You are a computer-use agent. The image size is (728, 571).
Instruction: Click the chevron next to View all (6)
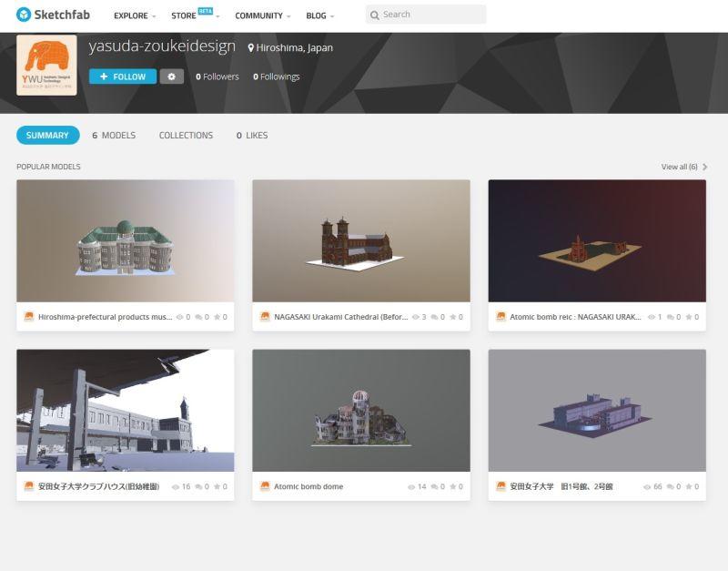(x=704, y=167)
